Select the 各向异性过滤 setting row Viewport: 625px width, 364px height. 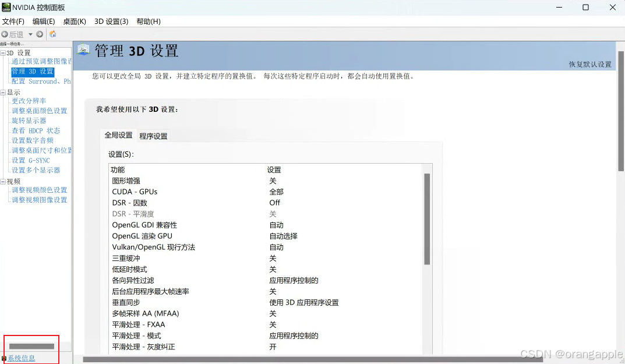265,280
